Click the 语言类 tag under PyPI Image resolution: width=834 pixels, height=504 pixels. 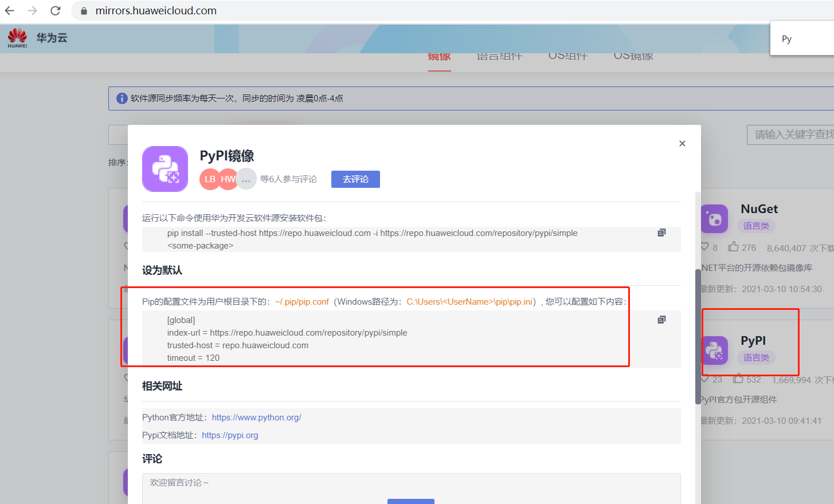pos(756,358)
